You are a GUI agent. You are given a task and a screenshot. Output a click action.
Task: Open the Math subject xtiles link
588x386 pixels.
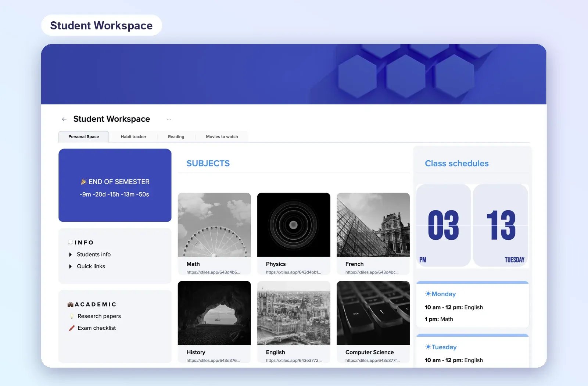pyautogui.click(x=213, y=272)
